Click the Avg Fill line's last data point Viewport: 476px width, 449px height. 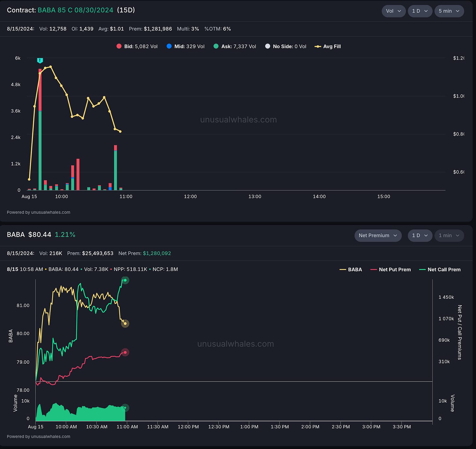pyautogui.click(x=120, y=132)
